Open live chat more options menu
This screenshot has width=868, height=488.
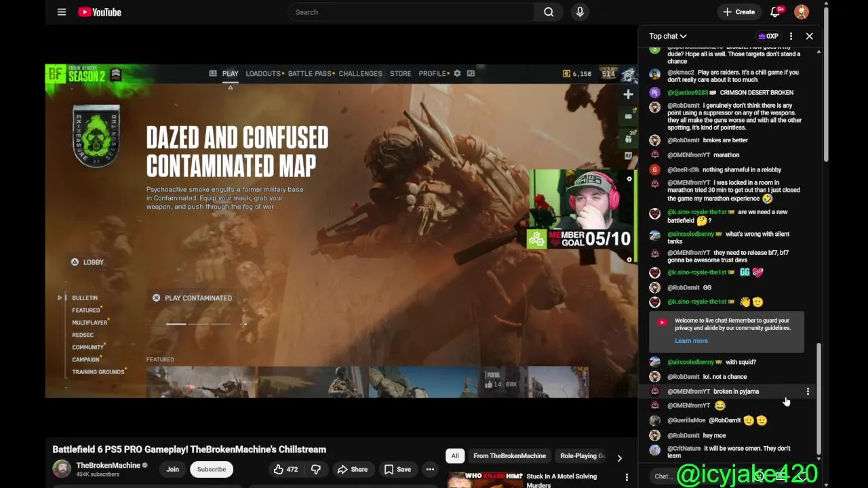[791, 36]
